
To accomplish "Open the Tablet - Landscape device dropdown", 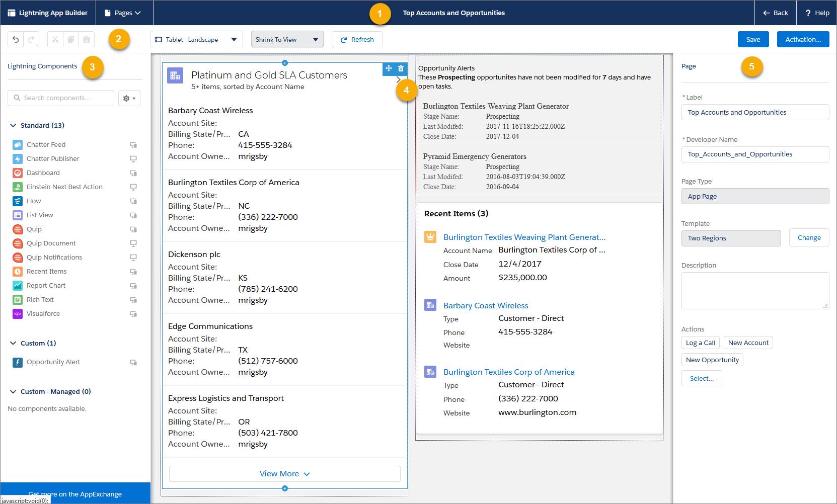I will [197, 39].
